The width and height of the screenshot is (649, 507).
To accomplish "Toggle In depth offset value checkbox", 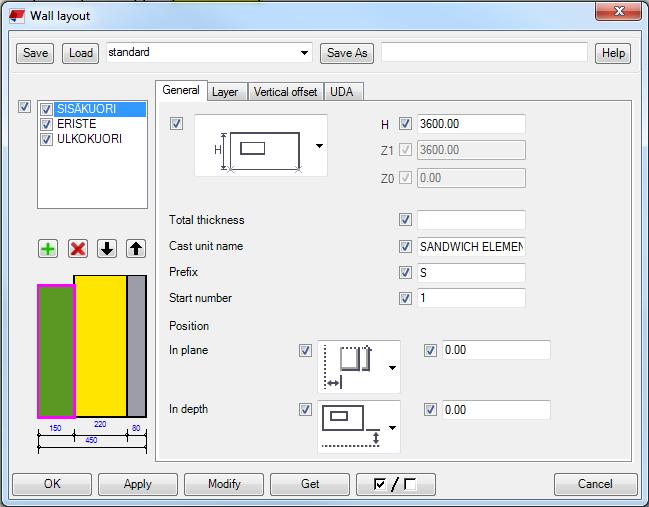I will 430,410.
